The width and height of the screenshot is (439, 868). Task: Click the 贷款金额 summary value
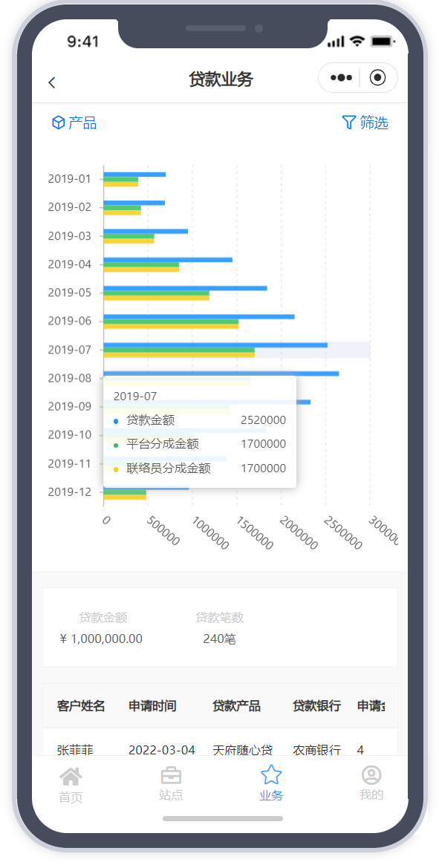(101, 639)
